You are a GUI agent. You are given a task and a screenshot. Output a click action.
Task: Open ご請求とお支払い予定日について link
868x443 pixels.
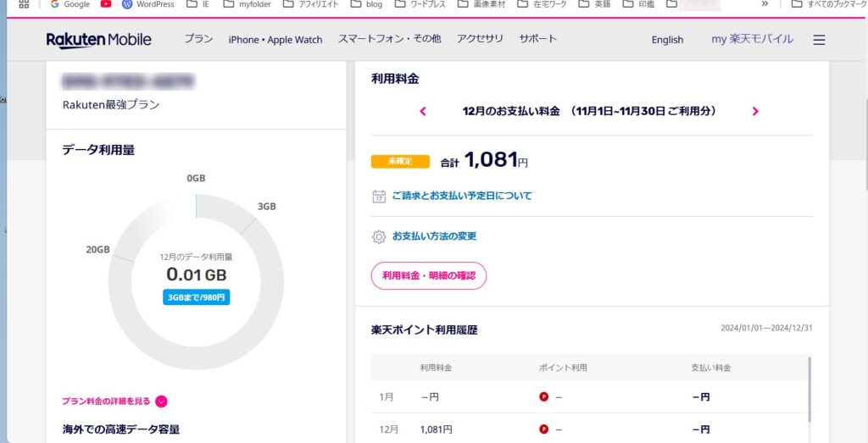coord(462,196)
